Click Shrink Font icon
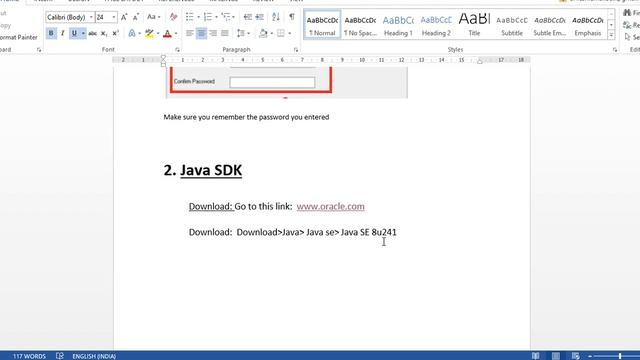 coord(136,17)
